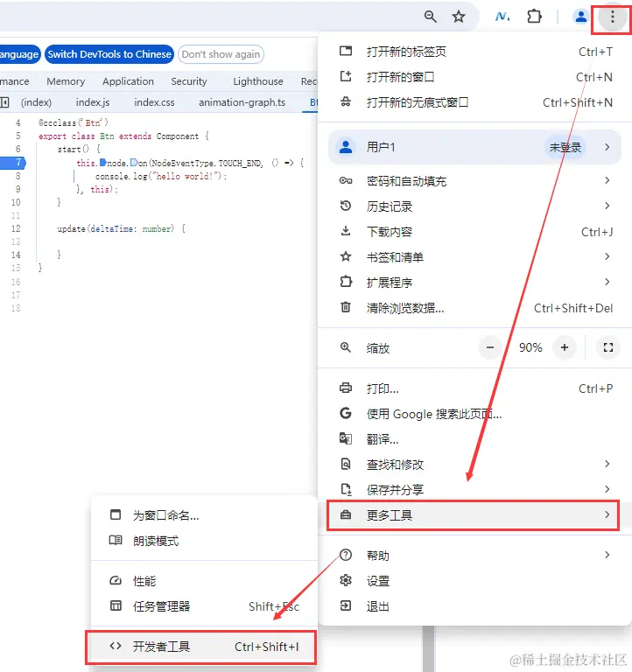
Task: Click the 未登录 sign-in status chip
Action: (565, 147)
